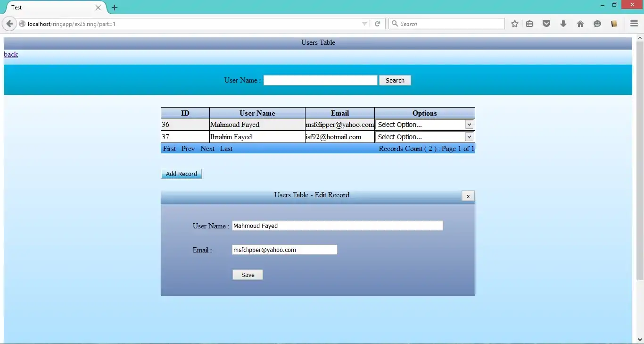644x344 pixels.
Task: Click the browser back arrow button
Action: (9, 24)
